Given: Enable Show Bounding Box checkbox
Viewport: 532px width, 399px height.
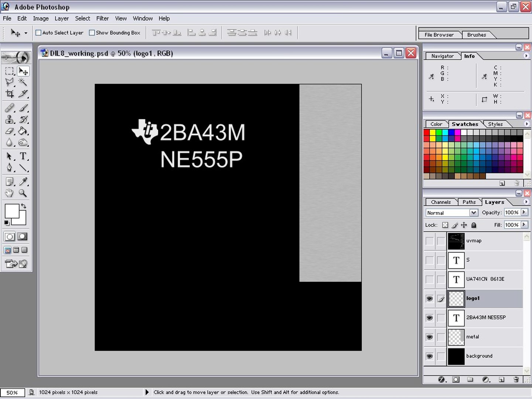Looking at the screenshot, I should pos(92,33).
